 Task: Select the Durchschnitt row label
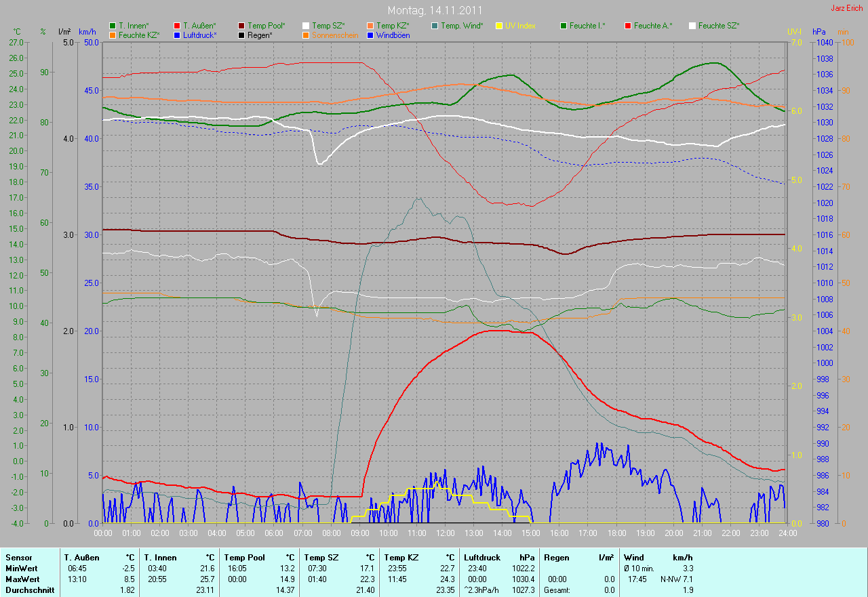coord(28,590)
